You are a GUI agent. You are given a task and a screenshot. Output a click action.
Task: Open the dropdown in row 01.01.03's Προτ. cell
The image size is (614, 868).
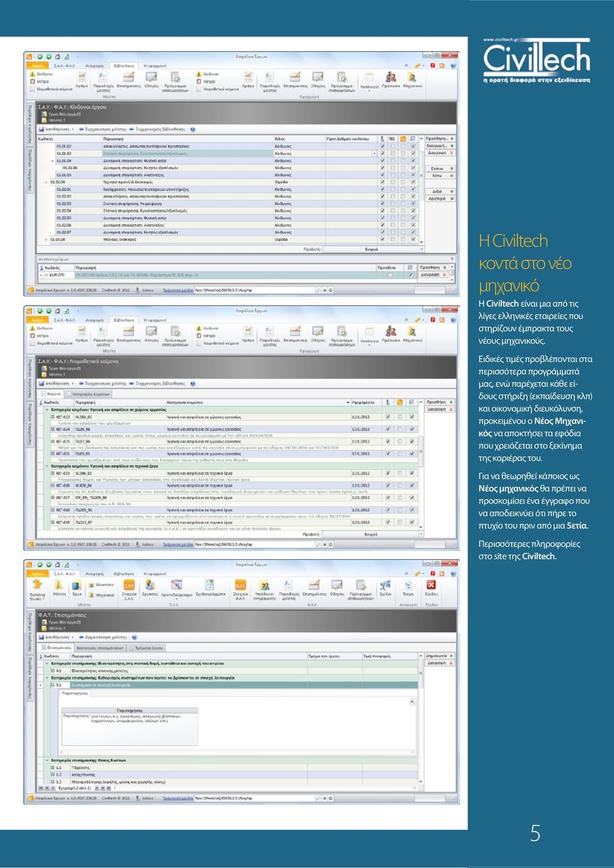click(374, 153)
